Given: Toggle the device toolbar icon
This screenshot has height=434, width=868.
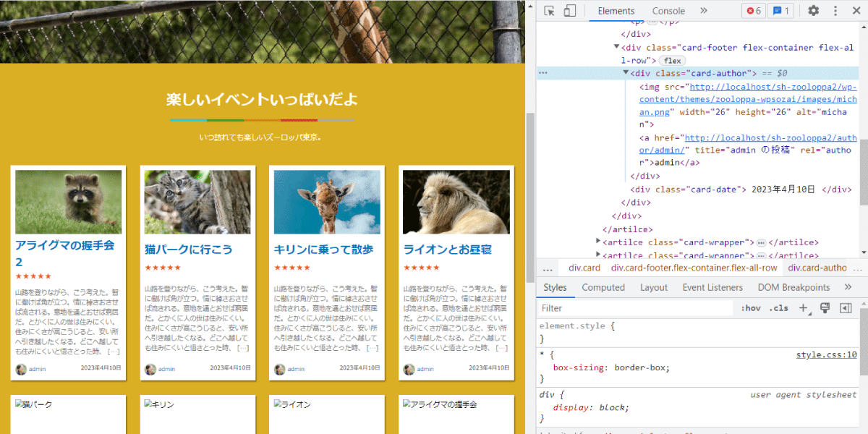Looking at the screenshot, I should pyautogui.click(x=570, y=11).
